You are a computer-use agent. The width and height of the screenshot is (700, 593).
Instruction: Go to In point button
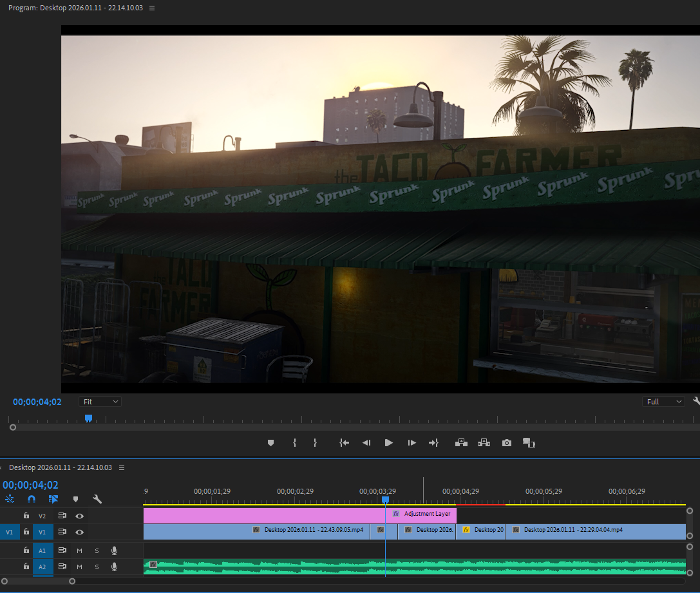pyautogui.click(x=344, y=442)
